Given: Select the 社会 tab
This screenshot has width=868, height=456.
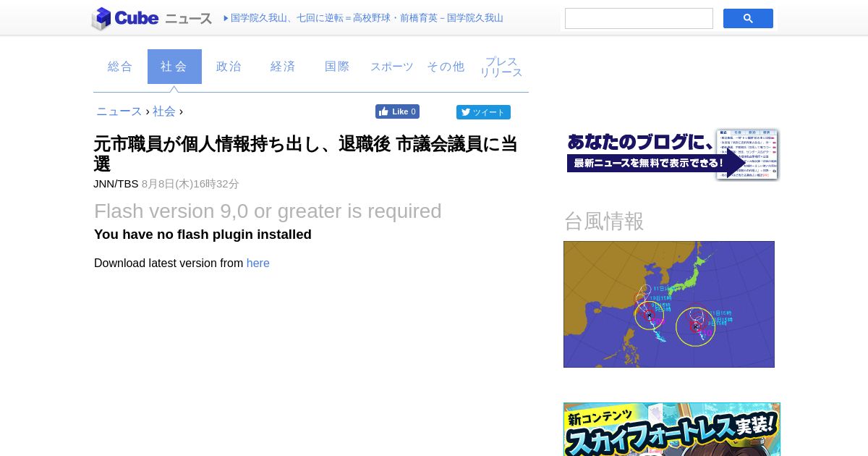Looking at the screenshot, I should pyautogui.click(x=174, y=67).
